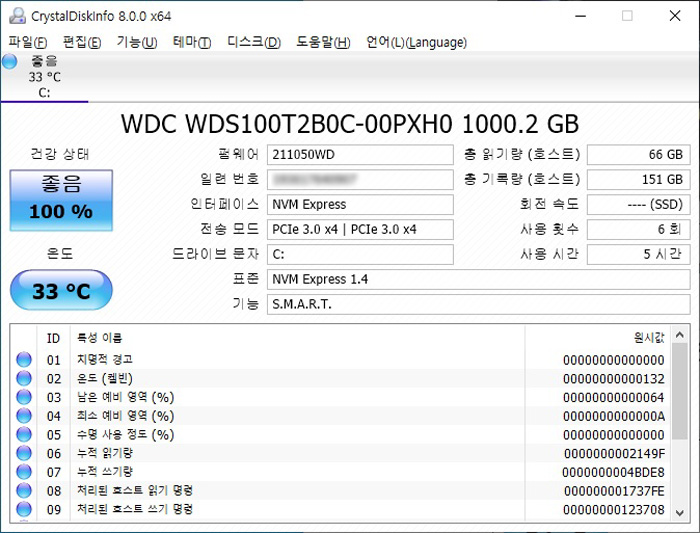
Task: Click the rotation rate value ---- (SSD)
Action: click(638, 205)
